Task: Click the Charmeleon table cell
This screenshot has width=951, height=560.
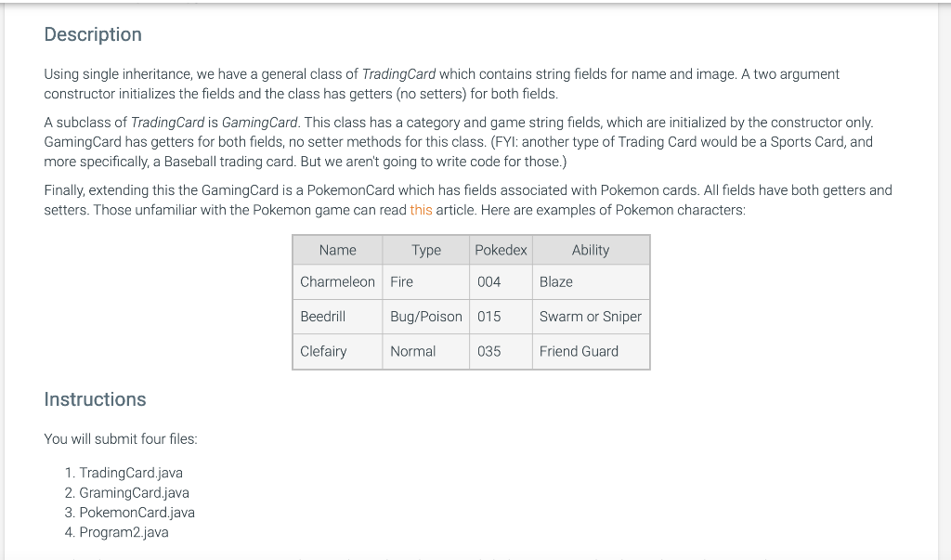Action: [x=337, y=282]
